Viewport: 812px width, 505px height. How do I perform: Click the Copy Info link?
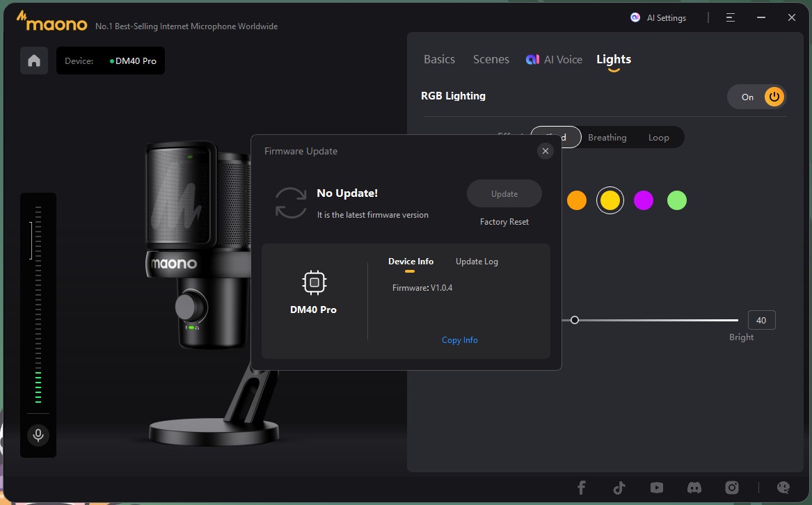[459, 340]
